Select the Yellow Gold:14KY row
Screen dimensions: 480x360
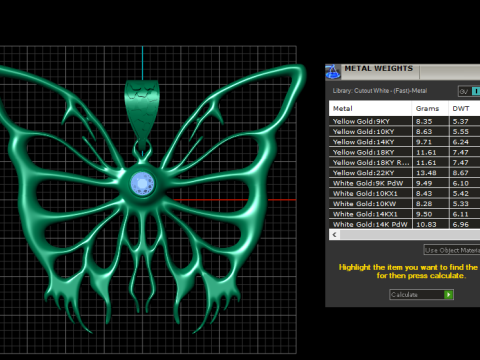[405, 142]
